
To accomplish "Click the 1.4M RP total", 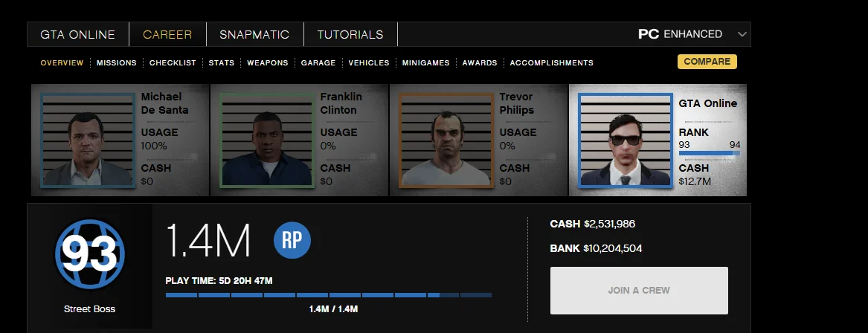I will [208, 241].
